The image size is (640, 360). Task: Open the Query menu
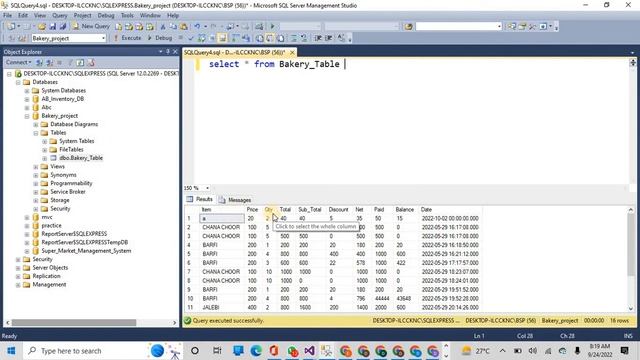[60, 15]
